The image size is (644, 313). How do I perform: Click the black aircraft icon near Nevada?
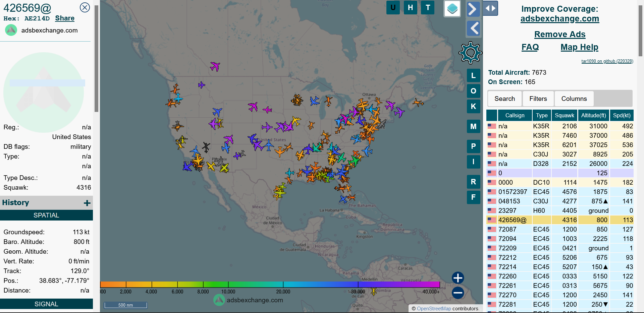pyautogui.click(x=206, y=147)
